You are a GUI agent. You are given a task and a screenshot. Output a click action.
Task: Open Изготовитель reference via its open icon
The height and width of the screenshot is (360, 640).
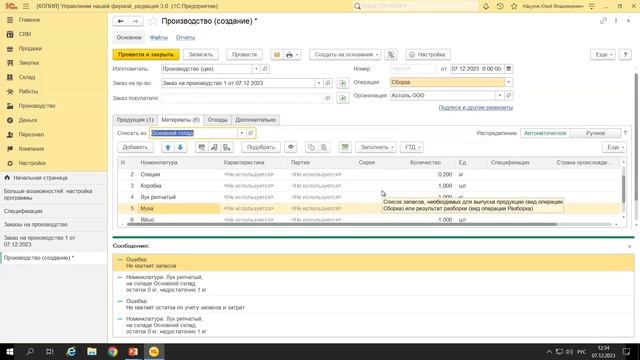click(265, 69)
